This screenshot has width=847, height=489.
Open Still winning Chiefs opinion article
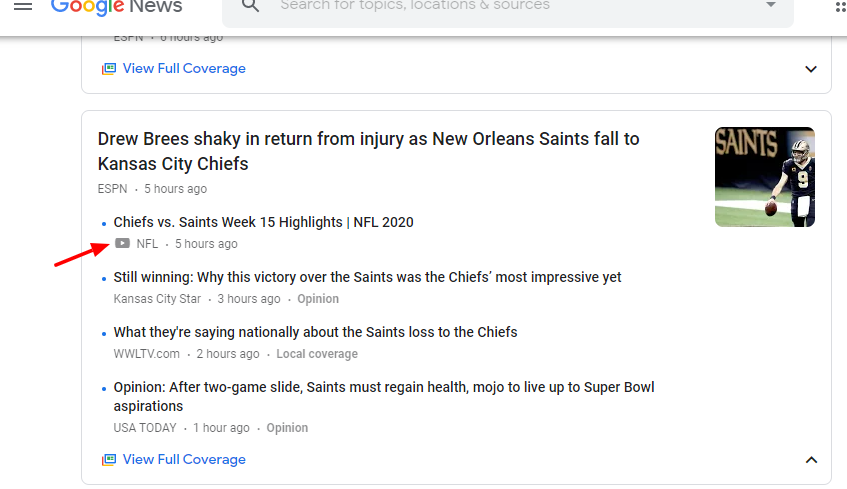367,277
